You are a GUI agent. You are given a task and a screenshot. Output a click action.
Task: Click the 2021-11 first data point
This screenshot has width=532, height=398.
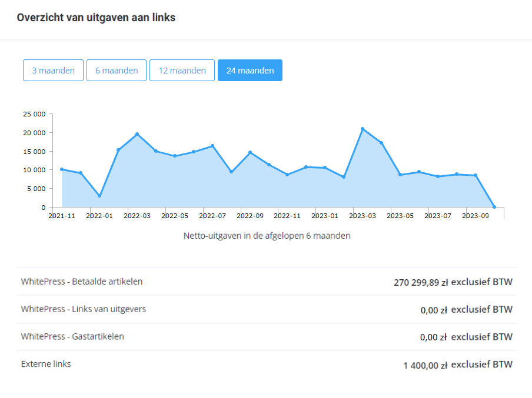(x=62, y=169)
